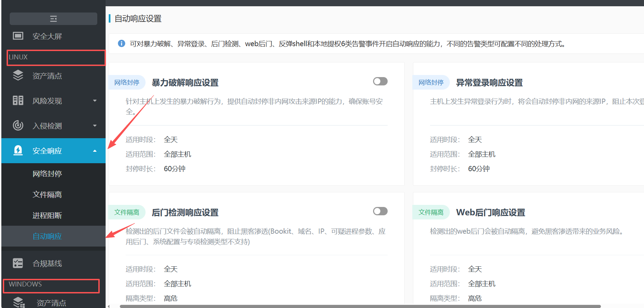The width and height of the screenshot is (644, 308).
Task: Click the 网络封停 tag on 异常登录 card
Action: [x=431, y=82]
